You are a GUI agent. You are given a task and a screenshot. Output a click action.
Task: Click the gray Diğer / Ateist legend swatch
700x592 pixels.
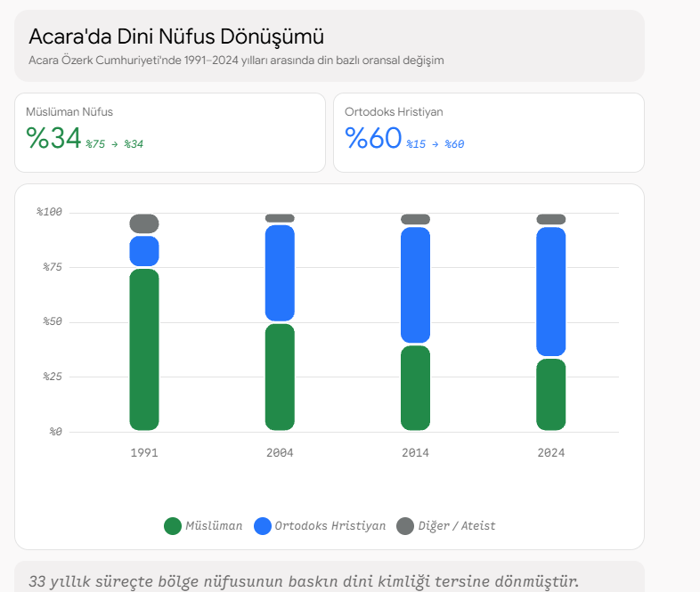coord(405,526)
